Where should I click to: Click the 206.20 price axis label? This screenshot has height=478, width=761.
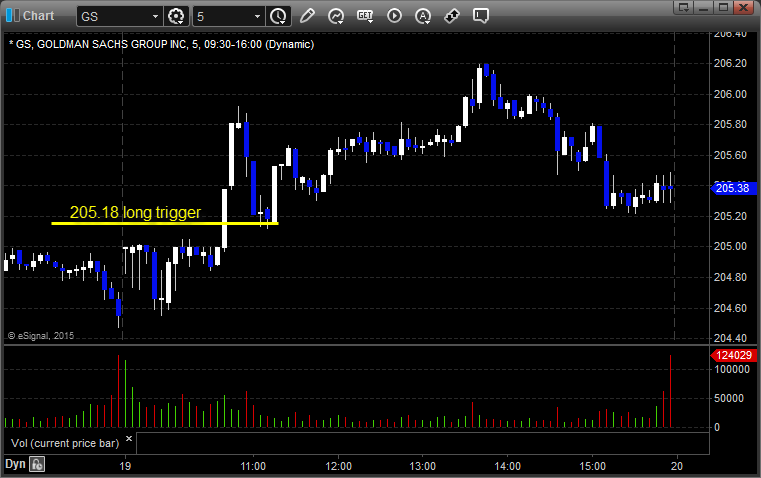tap(730, 63)
